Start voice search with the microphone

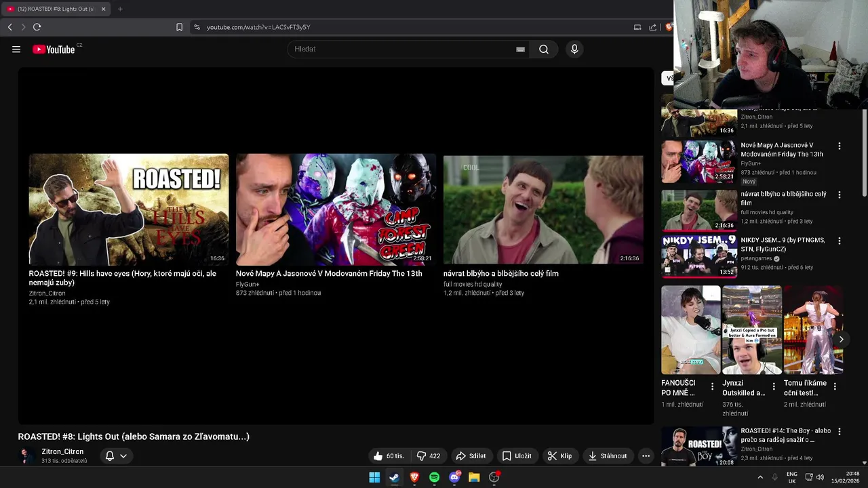click(574, 49)
